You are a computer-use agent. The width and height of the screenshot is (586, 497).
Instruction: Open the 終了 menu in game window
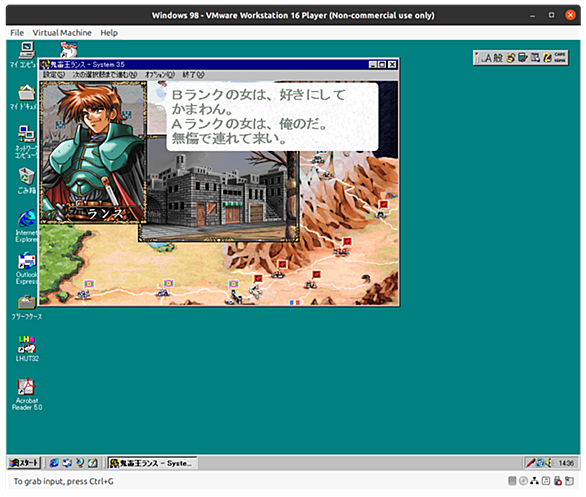coord(193,75)
